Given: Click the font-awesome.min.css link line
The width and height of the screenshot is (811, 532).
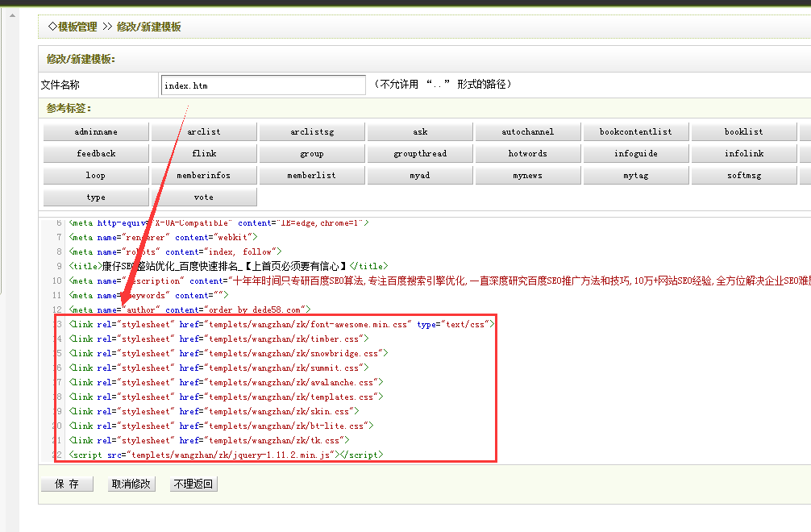Looking at the screenshot, I should (x=282, y=324).
